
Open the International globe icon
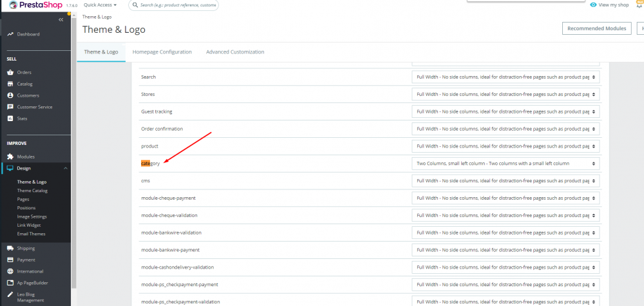pyautogui.click(x=10, y=271)
